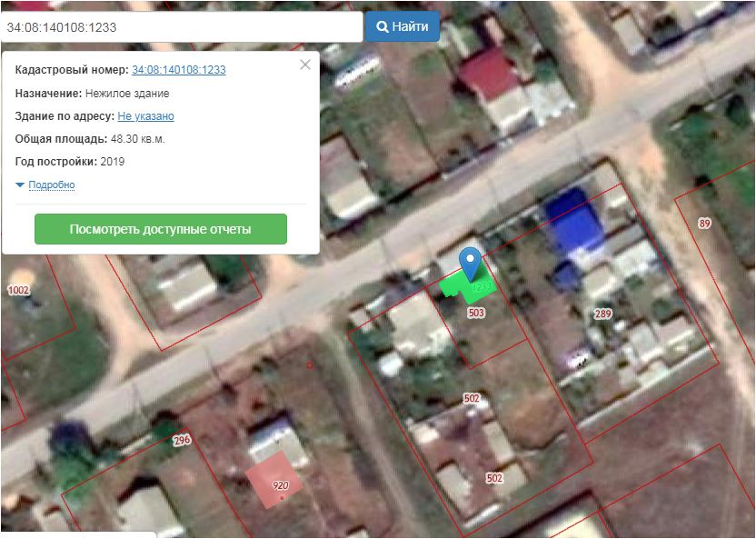
Task: Click parcel label 89 on the map
Action: pyautogui.click(x=704, y=223)
